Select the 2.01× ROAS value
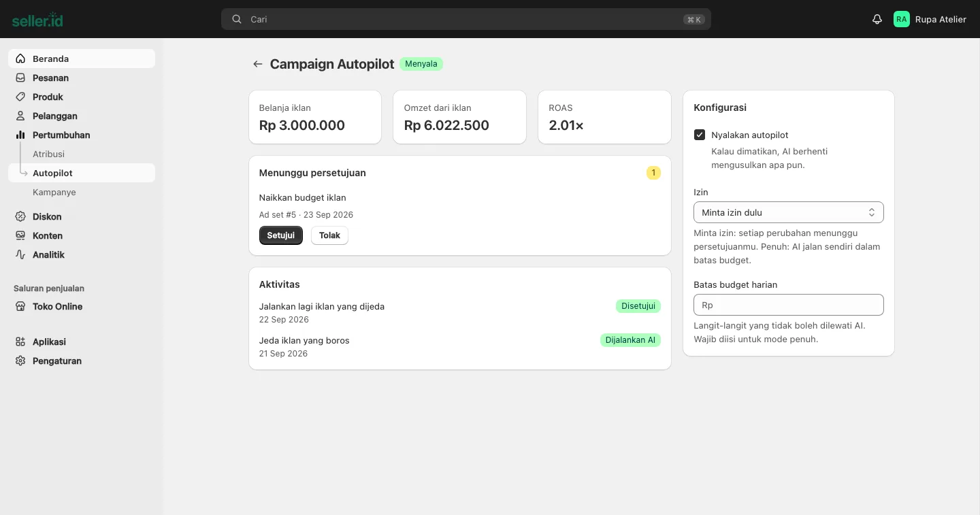The width and height of the screenshot is (980, 515). (x=566, y=125)
